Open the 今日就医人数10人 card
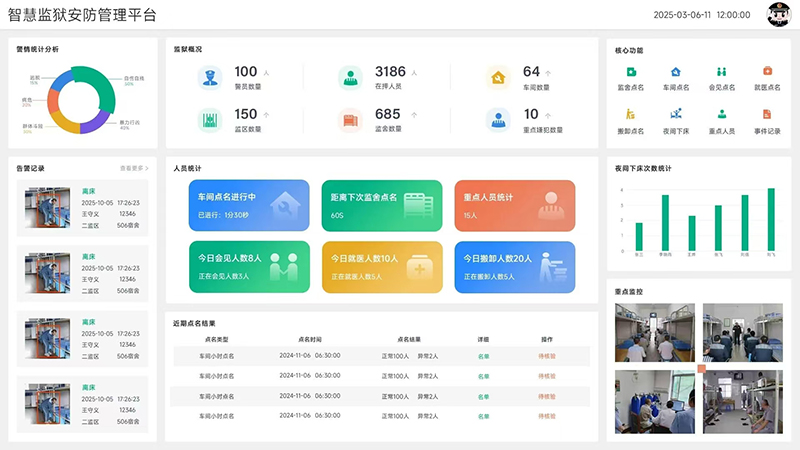Image resolution: width=800 pixels, height=450 pixels. point(381,266)
